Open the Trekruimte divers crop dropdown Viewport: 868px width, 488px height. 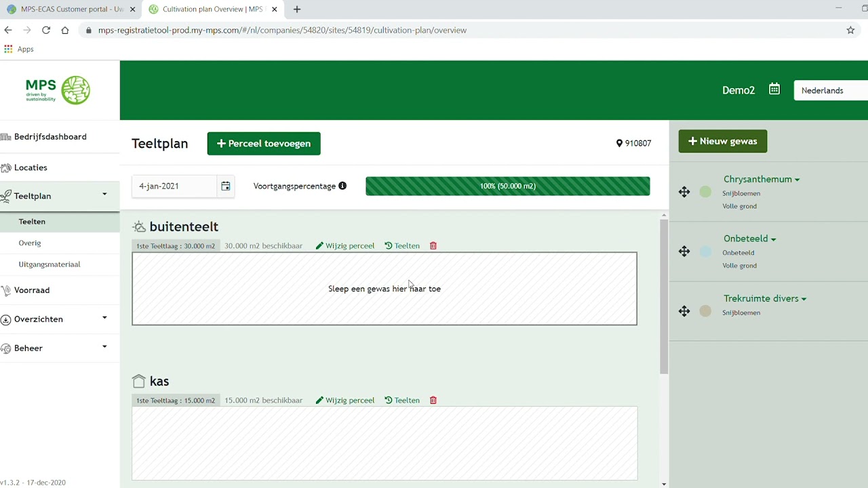(765, 299)
